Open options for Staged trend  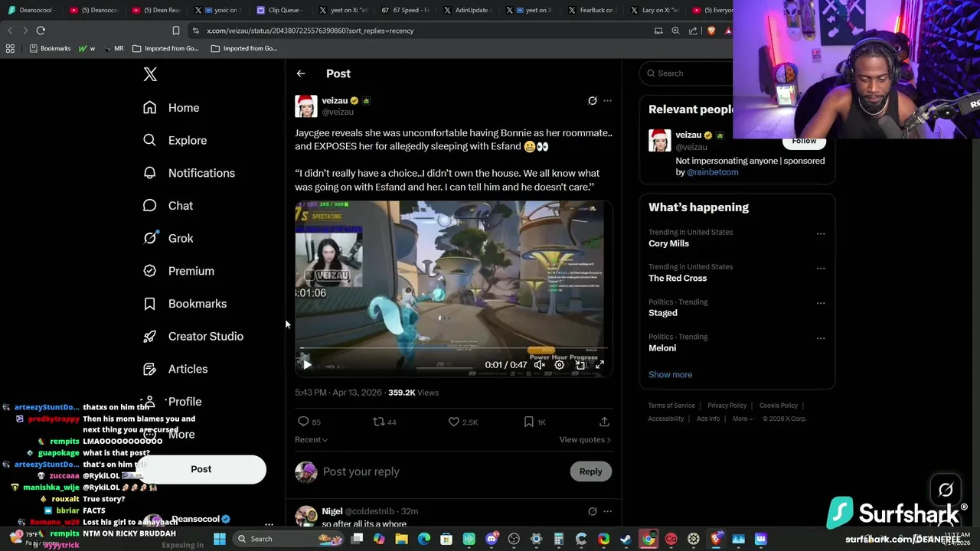click(821, 303)
